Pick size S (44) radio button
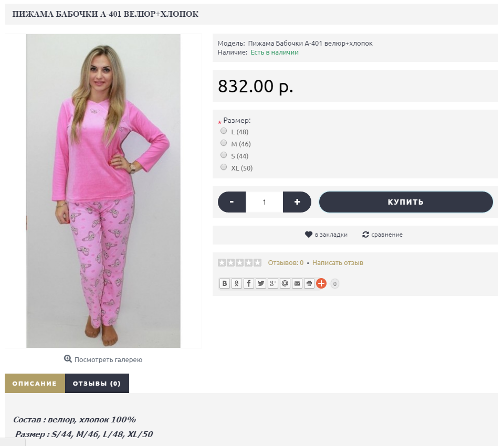Image resolution: width=504 pixels, height=446 pixels. (x=224, y=155)
